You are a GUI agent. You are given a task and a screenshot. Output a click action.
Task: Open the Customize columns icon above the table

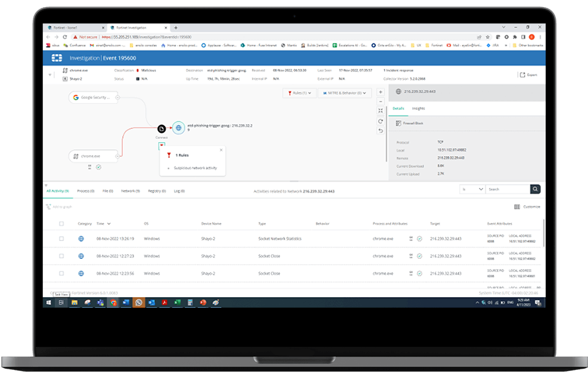pyautogui.click(x=516, y=206)
